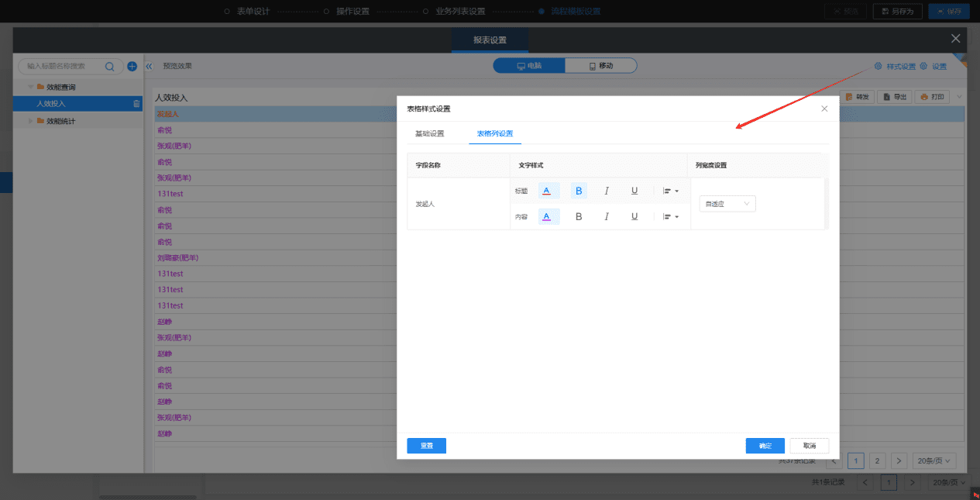Viewport: 980px width, 500px height.
Task: Go to next page arrow in the report pagination
Action: 899,460
